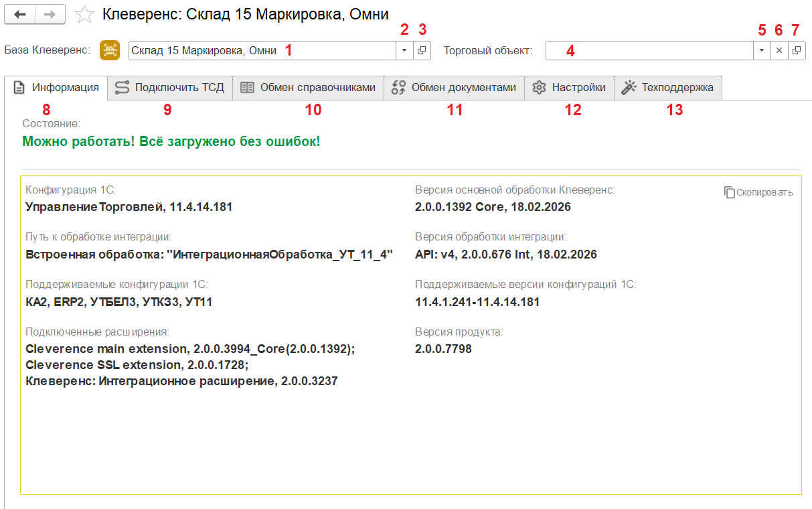Click the Подключенные расширения label

pyautogui.click(x=97, y=332)
